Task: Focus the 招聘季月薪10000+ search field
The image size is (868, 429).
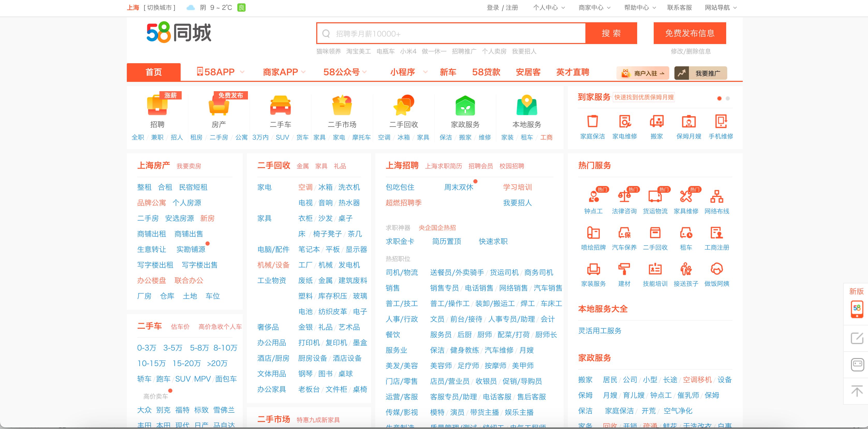Action: [451, 33]
